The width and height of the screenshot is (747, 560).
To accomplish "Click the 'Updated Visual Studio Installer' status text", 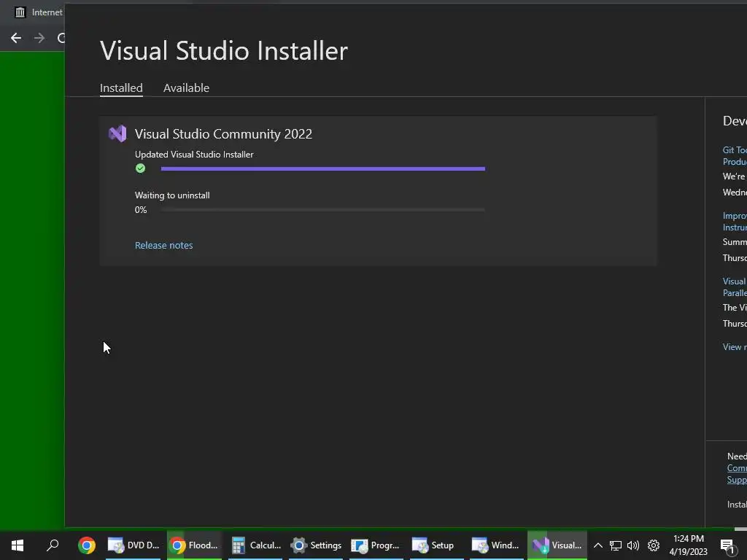I will click(x=194, y=155).
